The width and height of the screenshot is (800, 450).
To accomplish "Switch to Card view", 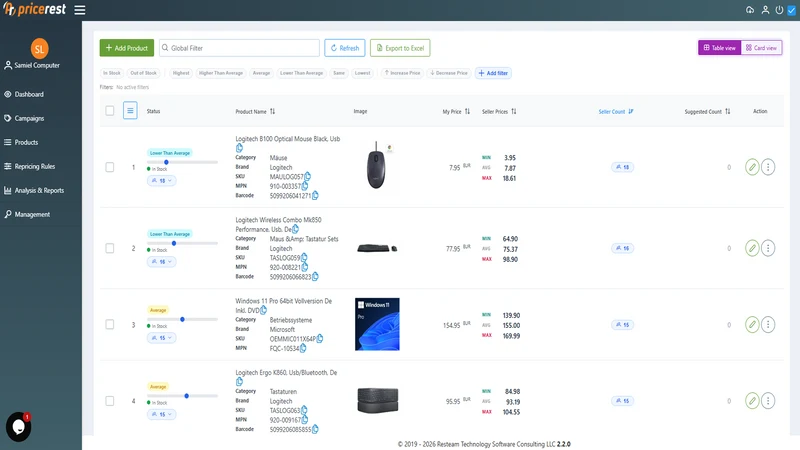I will pyautogui.click(x=761, y=47).
